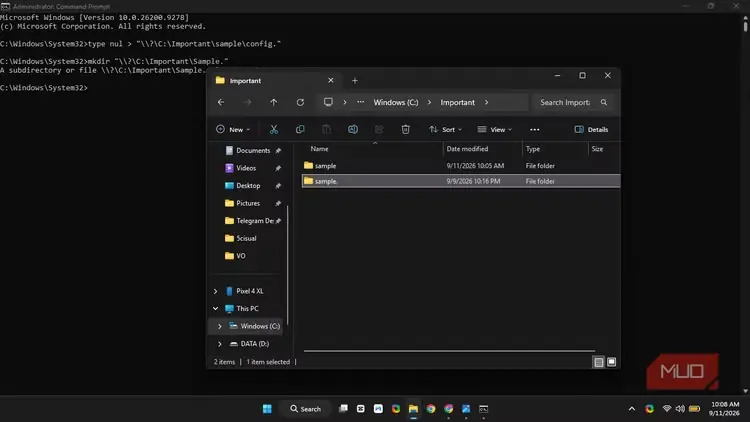
Task: Click chevron after Windows (C:) breadcrumb
Action: click(429, 102)
